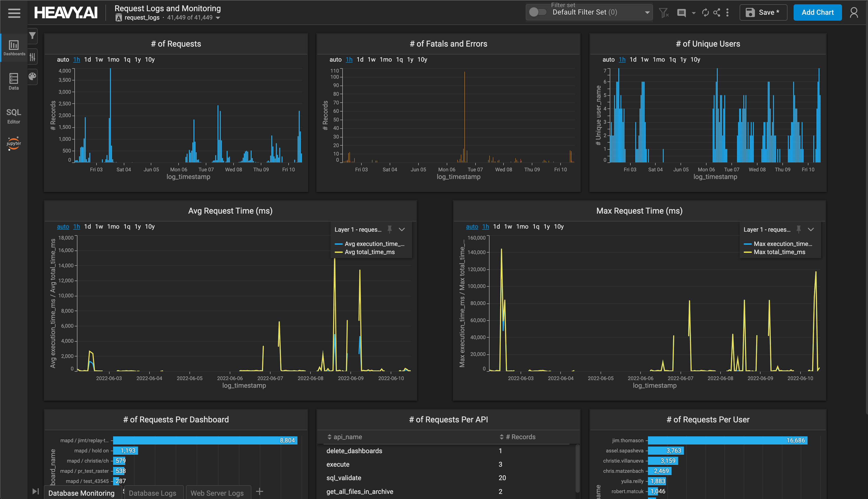Screen dimensions: 868x499
Task: Open the Jupyter notebook icon
Action: coord(14,143)
